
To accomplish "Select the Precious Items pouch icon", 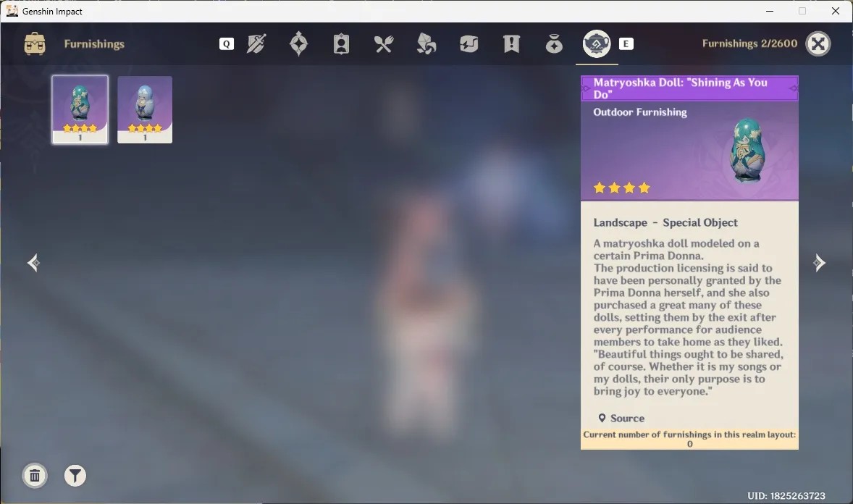I will coord(554,44).
